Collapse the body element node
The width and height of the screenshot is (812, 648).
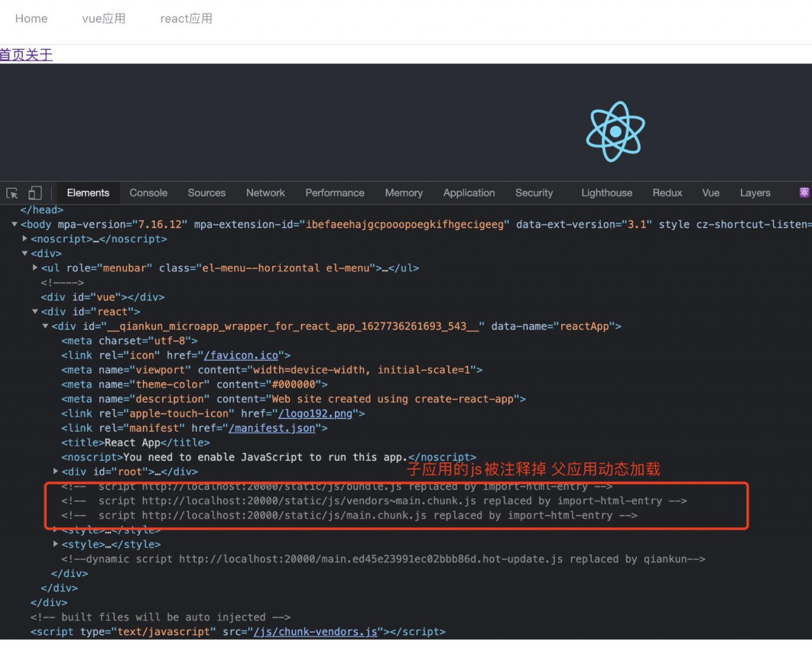click(x=15, y=224)
